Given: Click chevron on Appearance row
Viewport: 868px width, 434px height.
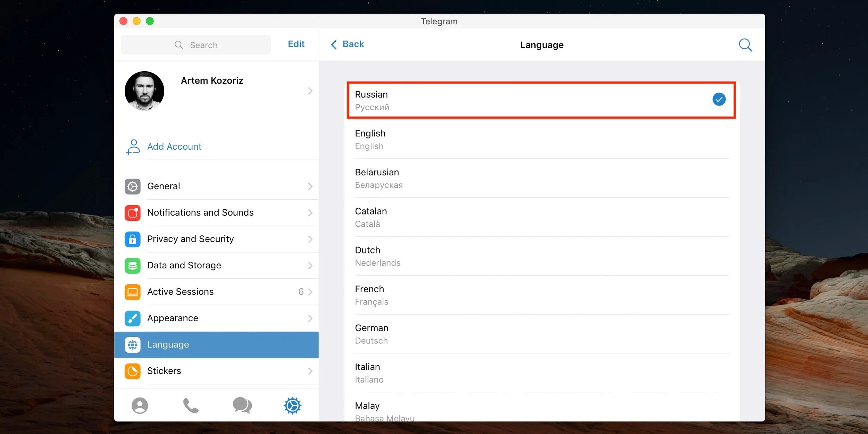Looking at the screenshot, I should (310, 318).
